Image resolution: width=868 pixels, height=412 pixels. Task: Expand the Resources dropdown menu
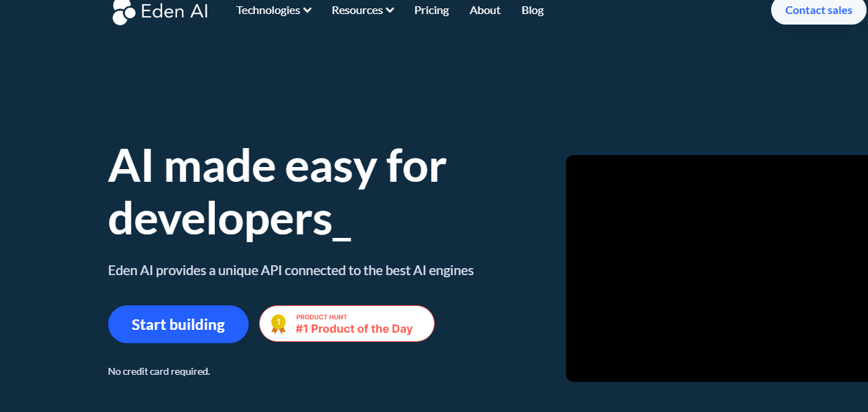click(x=362, y=11)
